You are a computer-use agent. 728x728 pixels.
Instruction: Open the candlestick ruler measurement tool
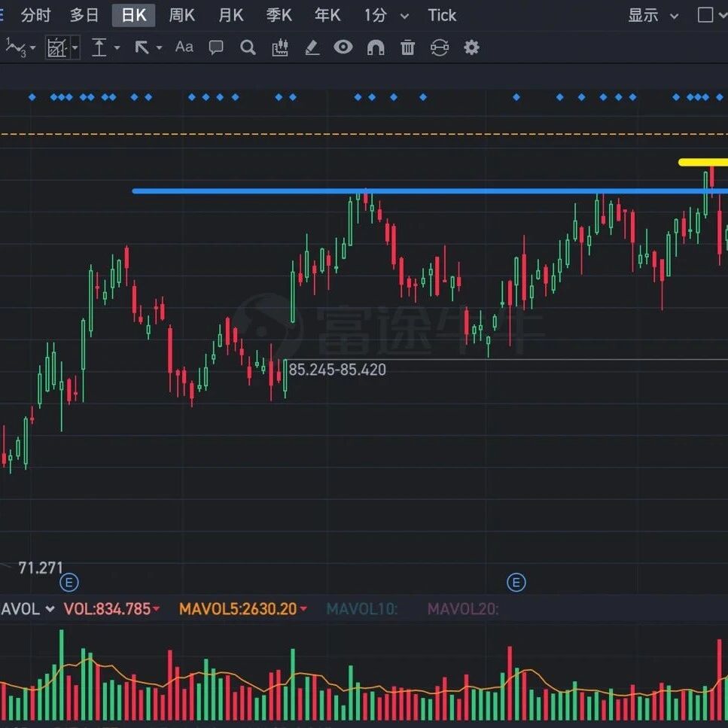click(280, 47)
